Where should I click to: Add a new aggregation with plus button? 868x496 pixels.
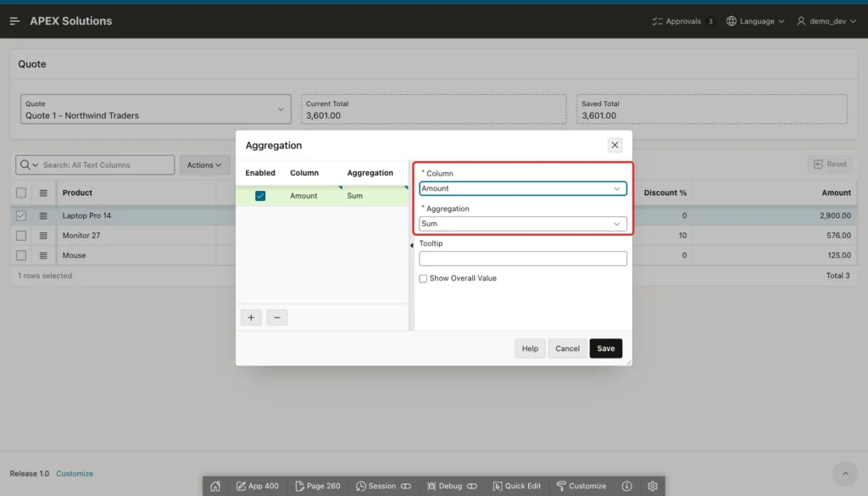point(251,317)
